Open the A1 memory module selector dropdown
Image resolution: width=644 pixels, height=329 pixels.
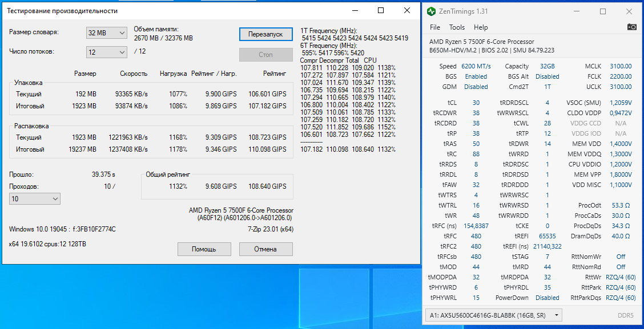point(494,315)
